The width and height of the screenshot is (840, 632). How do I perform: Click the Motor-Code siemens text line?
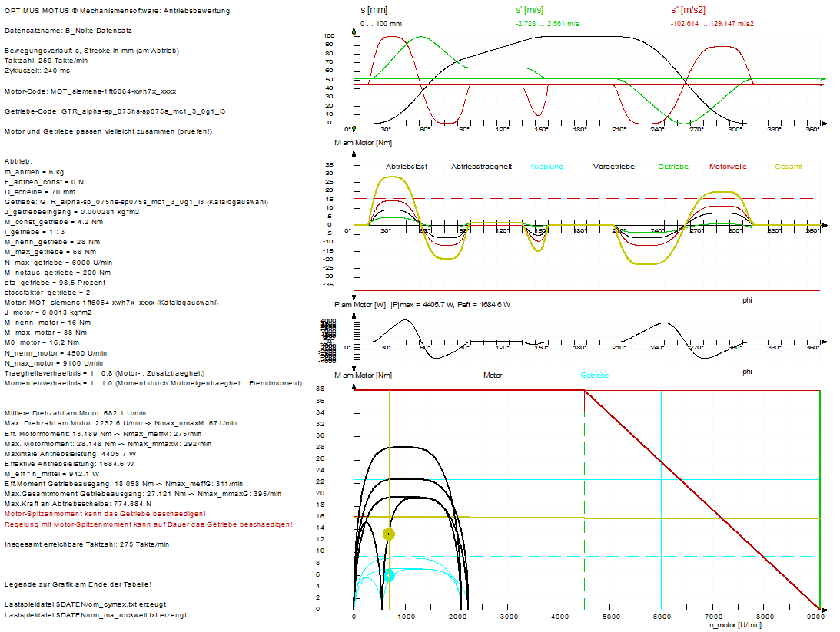[x=91, y=91]
